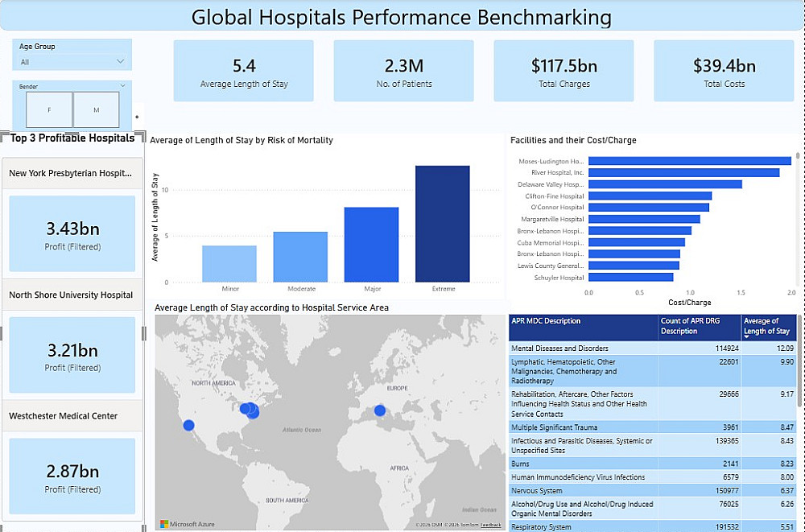Click the No. of Patients card
The image size is (805, 532).
(x=403, y=71)
